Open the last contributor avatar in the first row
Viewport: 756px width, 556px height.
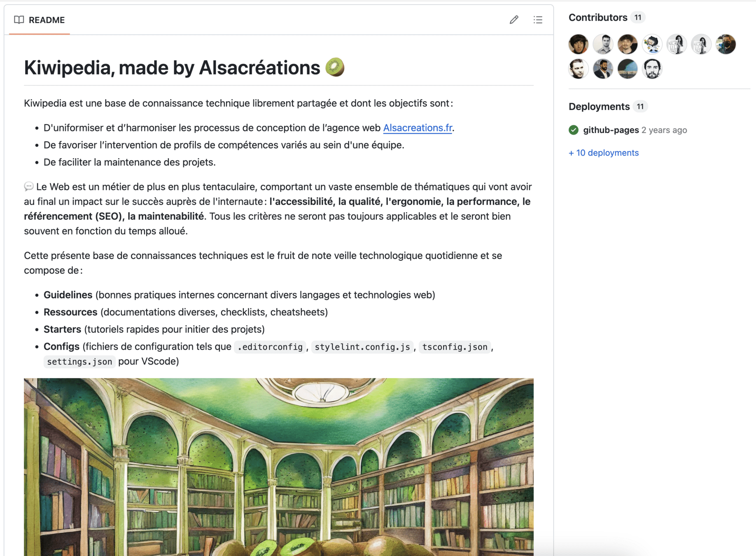click(x=726, y=44)
